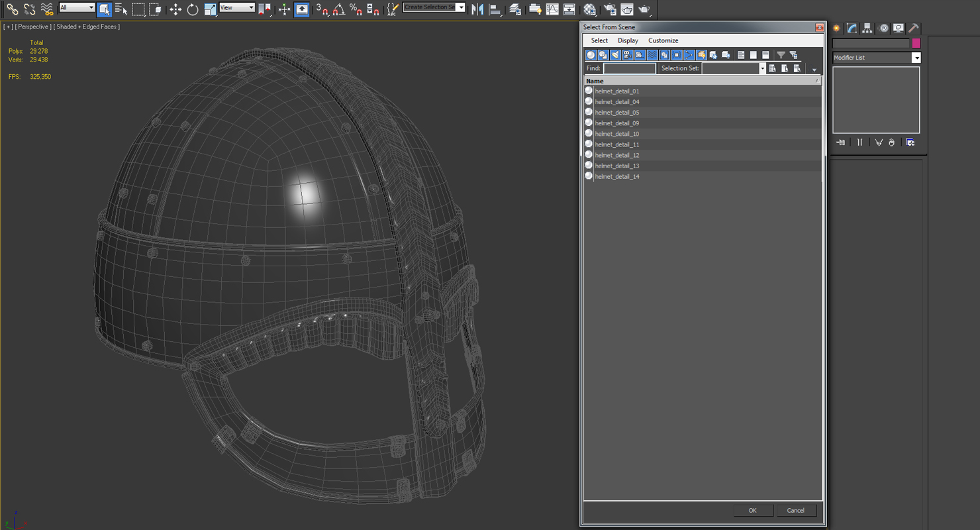Screen dimensions: 980x530
Task: Activate the Select Object tool
Action: [x=104, y=9]
